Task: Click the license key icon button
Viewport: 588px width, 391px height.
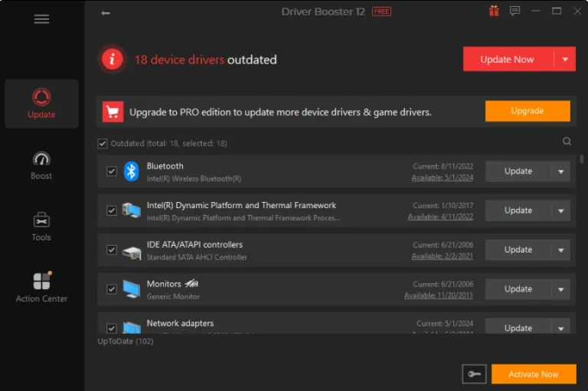Action: 474,373
